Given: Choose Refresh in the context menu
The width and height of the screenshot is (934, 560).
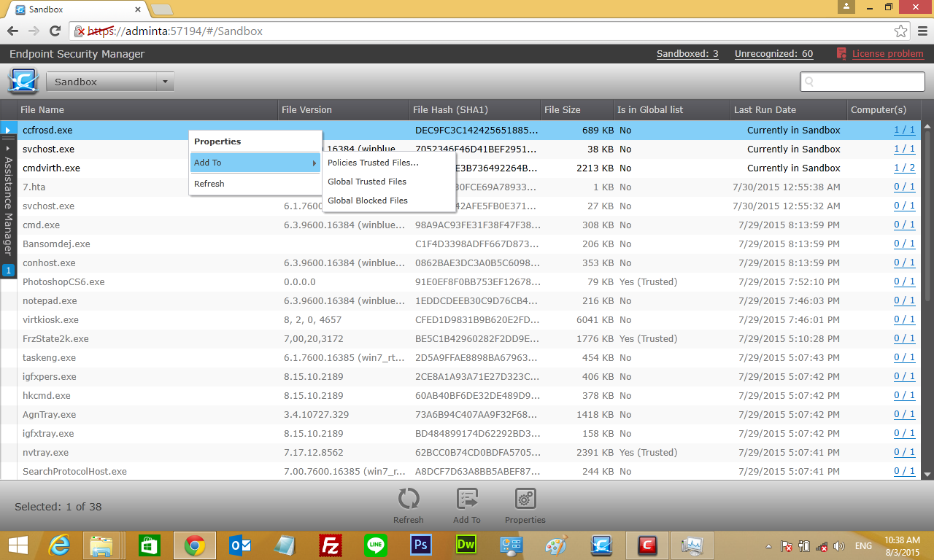Looking at the screenshot, I should coord(255,184).
